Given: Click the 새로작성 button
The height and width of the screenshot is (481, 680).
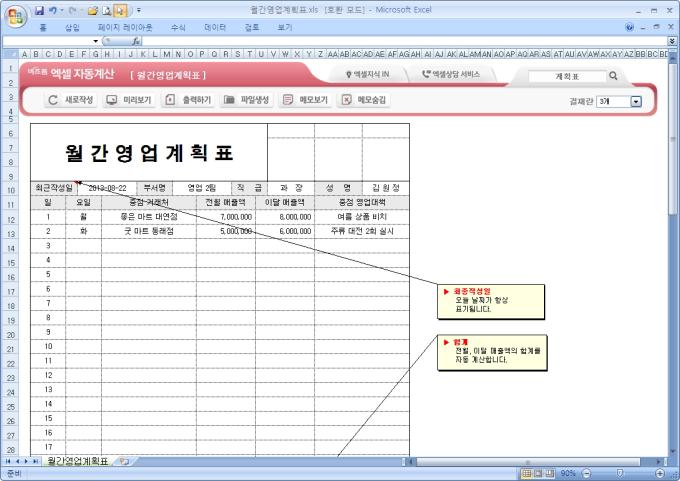Looking at the screenshot, I should (x=70, y=100).
